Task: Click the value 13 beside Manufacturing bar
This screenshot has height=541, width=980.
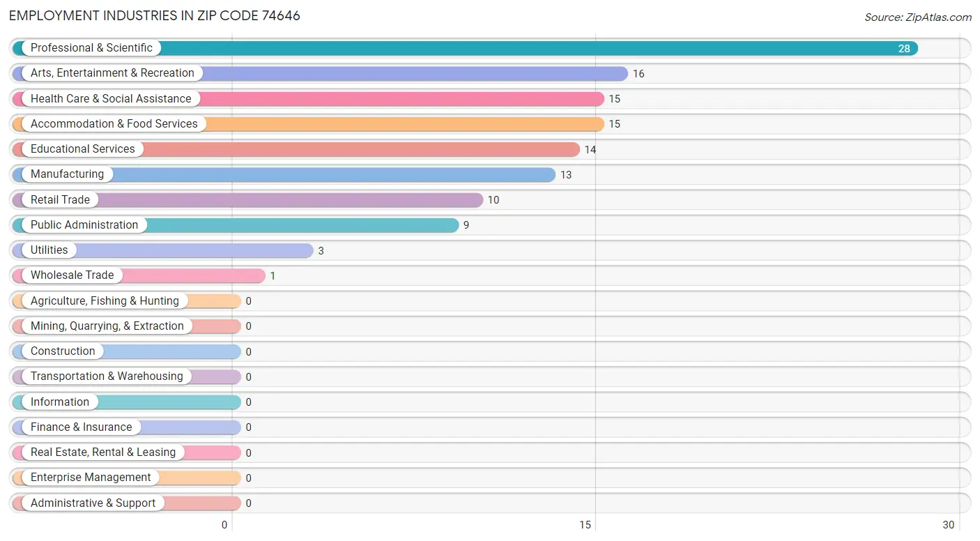Action: [566, 175]
